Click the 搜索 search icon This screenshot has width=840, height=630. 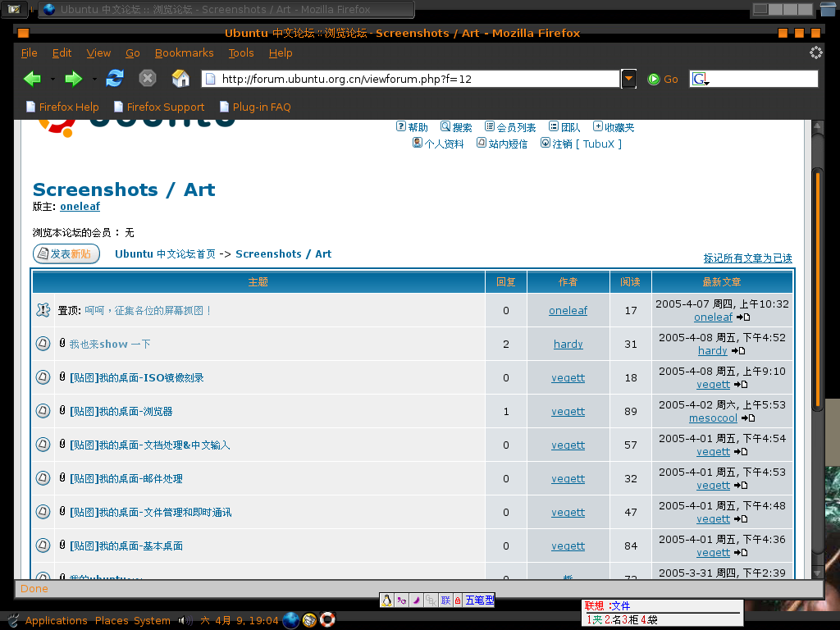click(445, 126)
